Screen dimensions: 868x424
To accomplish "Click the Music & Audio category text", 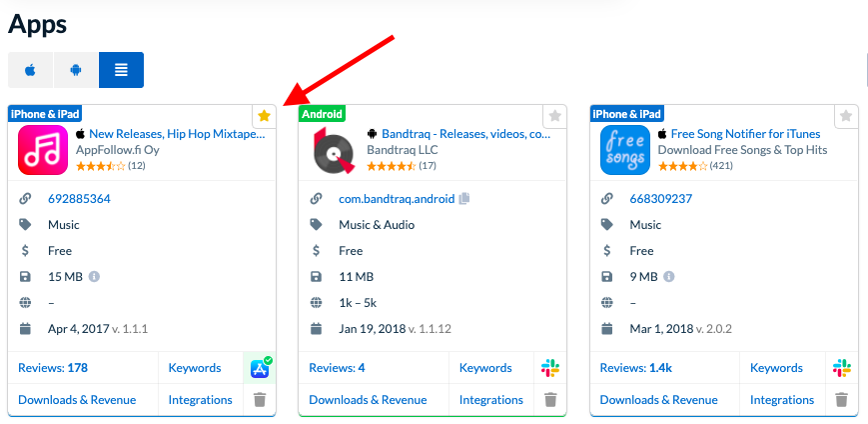I will click(377, 224).
